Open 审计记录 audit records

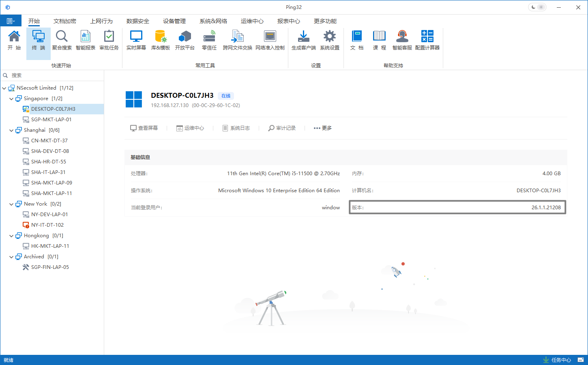(282, 128)
